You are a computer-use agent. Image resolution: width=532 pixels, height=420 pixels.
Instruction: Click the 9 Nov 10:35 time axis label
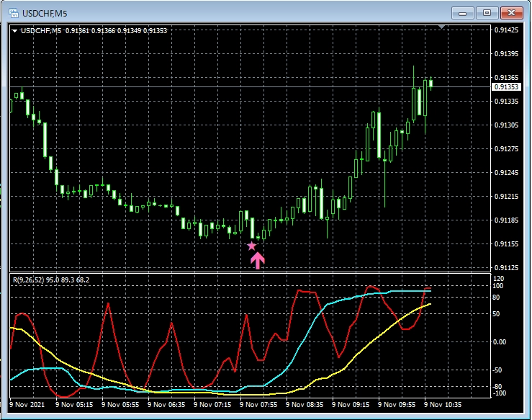(x=442, y=405)
